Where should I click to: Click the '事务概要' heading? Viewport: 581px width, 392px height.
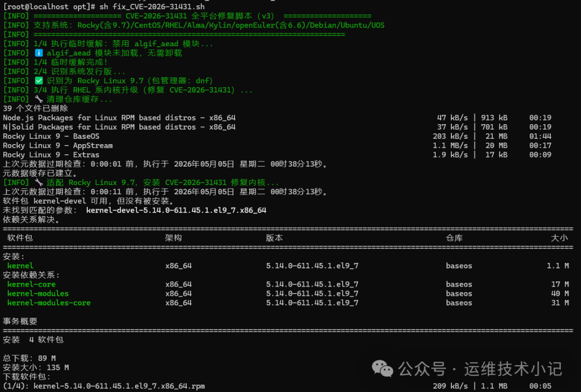tap(20, 321)
